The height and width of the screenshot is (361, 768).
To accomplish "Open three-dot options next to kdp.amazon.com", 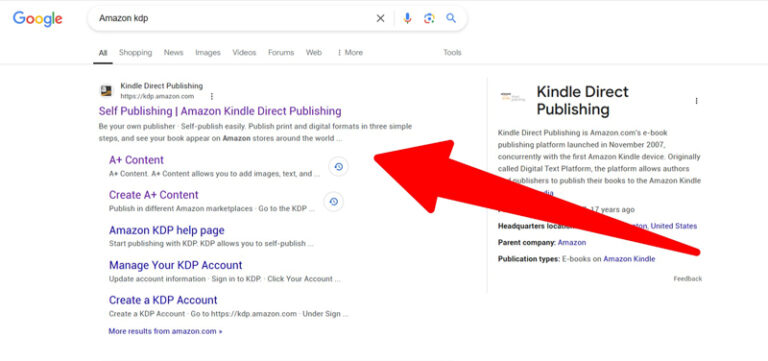I will point(212,96).
